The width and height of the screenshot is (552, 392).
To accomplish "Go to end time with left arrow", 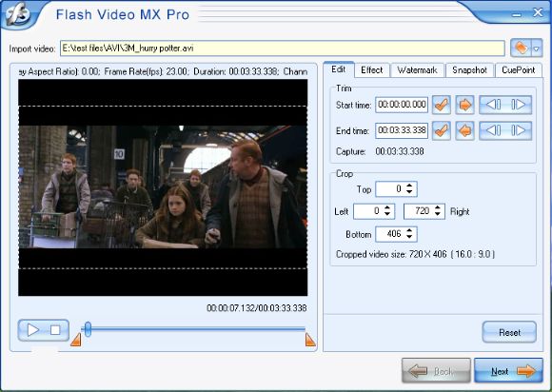I will click(x=464, y=131).
